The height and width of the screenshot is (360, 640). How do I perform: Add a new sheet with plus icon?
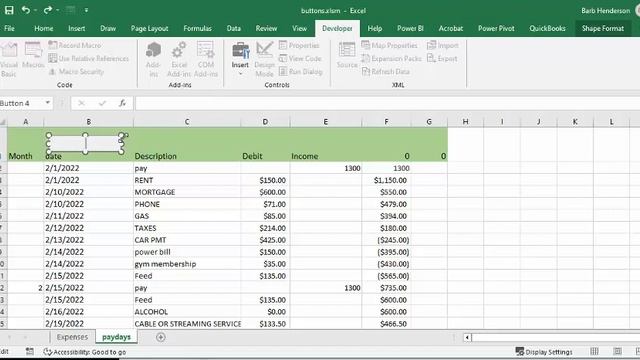[160, 337]
